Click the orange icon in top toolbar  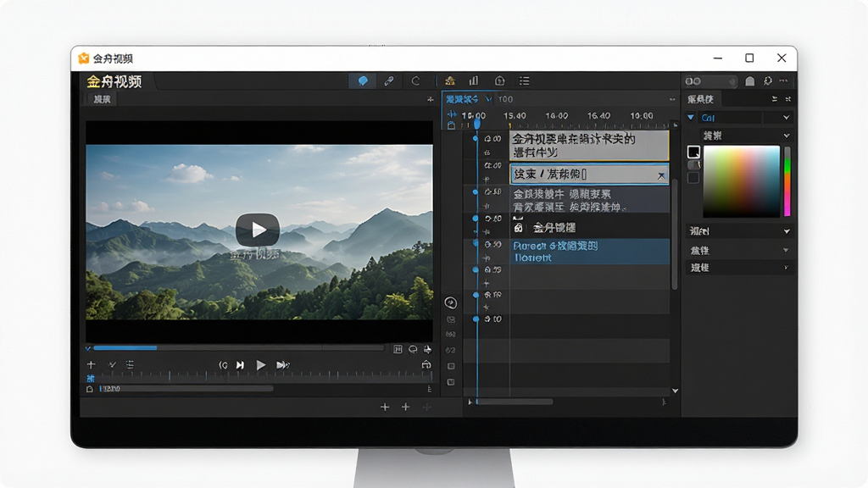pos(450,80)
